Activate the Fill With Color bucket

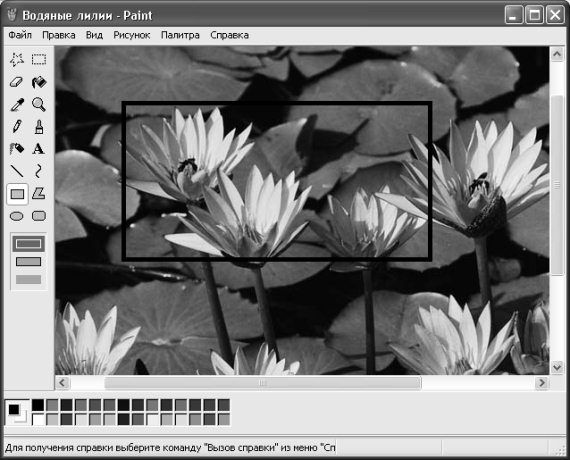(39, 82)
